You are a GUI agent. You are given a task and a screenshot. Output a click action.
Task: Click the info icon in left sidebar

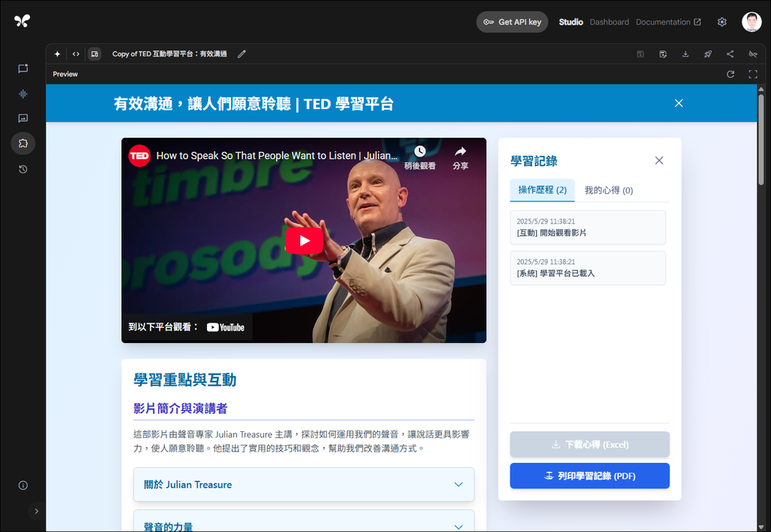(23, 485)
